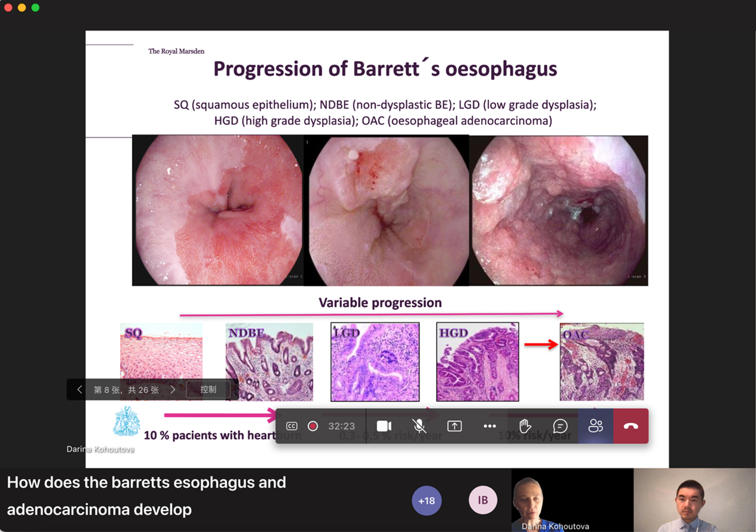The width and height of the screenshot is (756, 532).
Task: Click the caption line How does the barretts esophagus
Action: [x=146, y=482]
